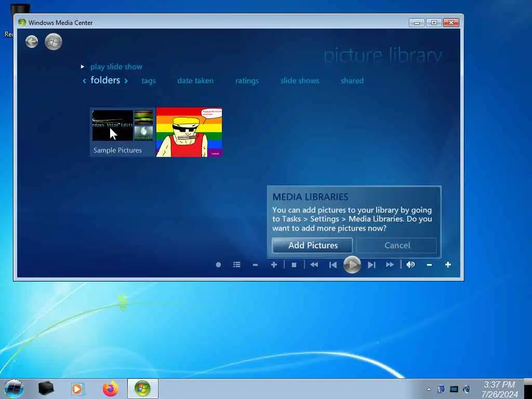Go back with the Media Center back arrow
Viewport: 532px width, 399px height.
[32, 42]
